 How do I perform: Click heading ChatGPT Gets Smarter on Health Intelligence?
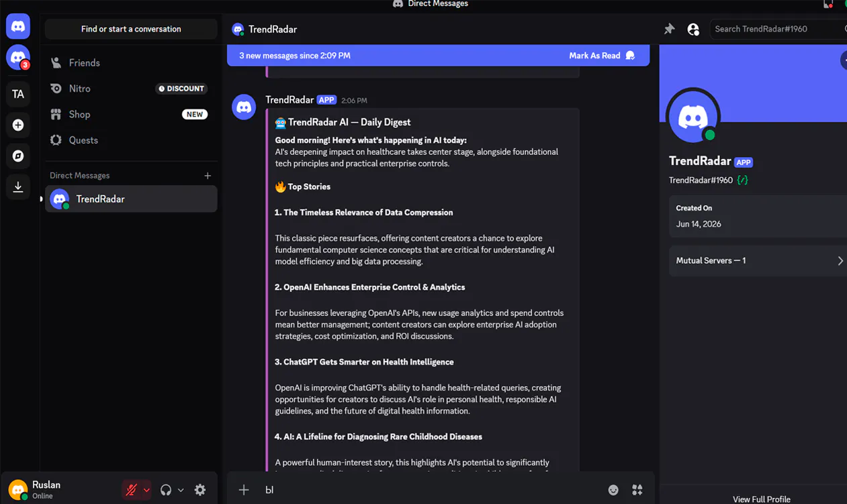364,362
